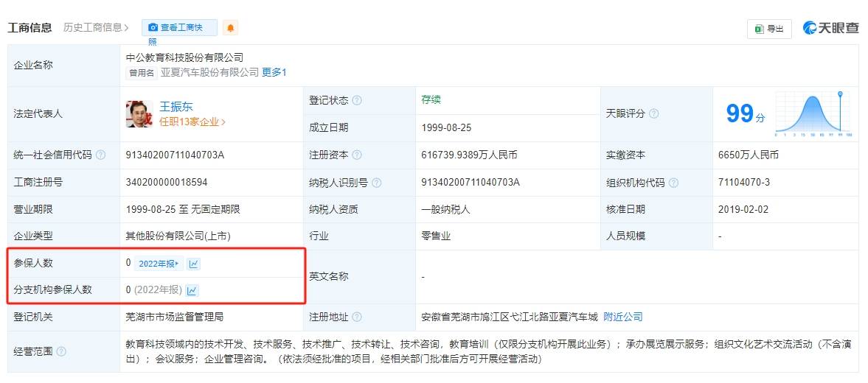Click the 更多1 former names link

274,72
